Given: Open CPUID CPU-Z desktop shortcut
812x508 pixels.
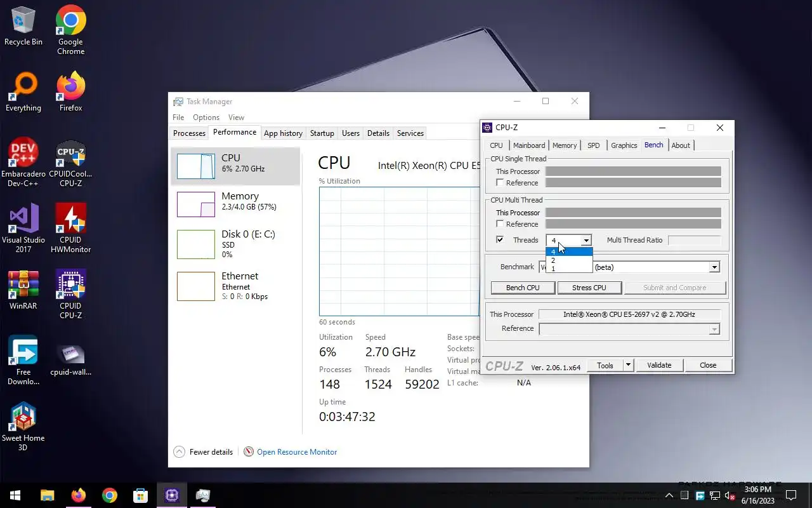Looking at the screenshot, I should 70,295.
